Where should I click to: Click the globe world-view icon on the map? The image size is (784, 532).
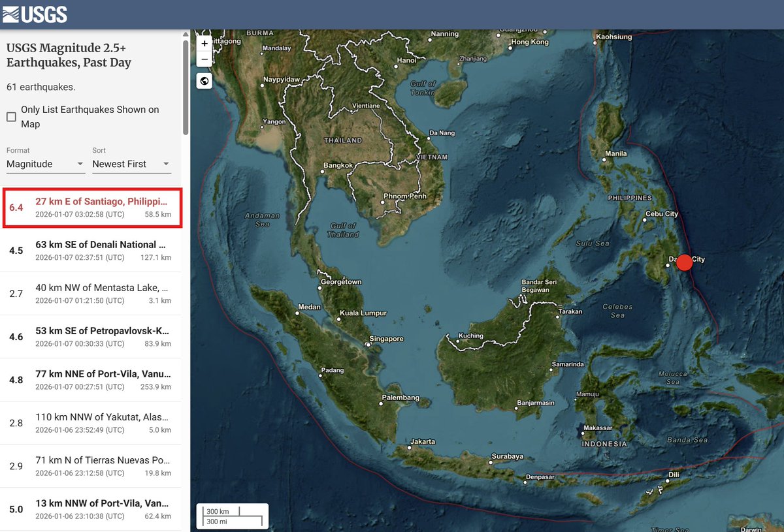tap(204, 81)
